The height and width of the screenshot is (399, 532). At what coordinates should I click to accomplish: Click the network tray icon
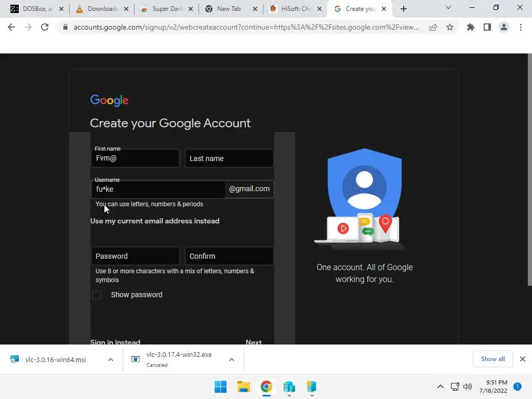(x=455, y=387)
